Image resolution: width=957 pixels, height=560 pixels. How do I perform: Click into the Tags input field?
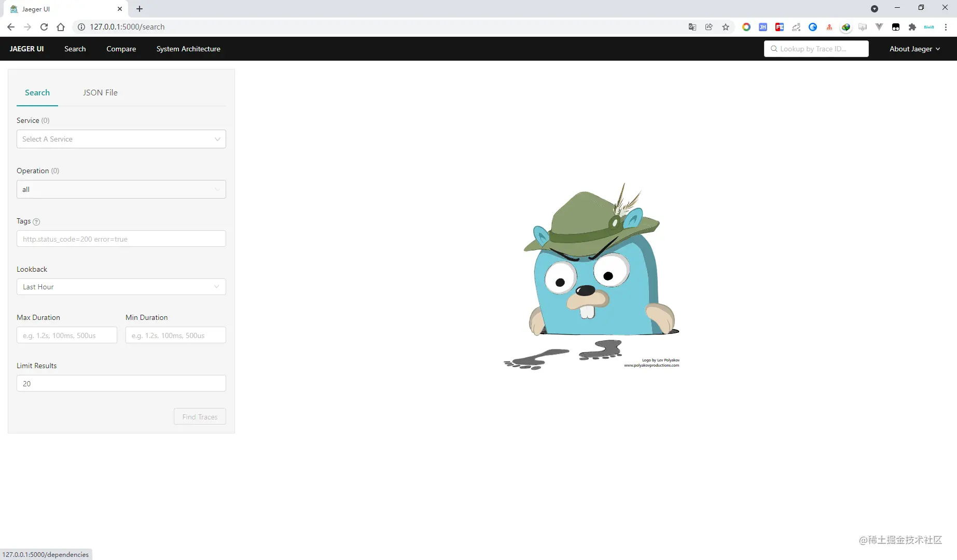[x=121, y=239]
